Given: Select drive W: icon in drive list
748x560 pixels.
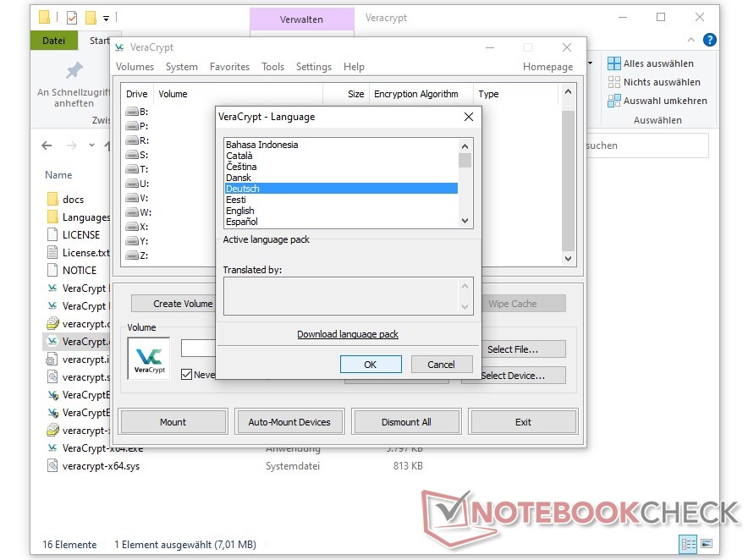Looking at the screenshot, I should coord(132,211).
